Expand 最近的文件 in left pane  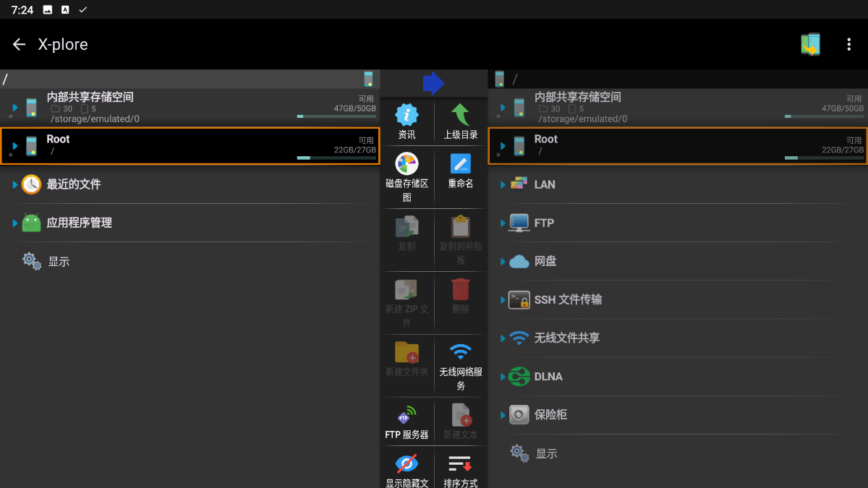click(73, 184)
